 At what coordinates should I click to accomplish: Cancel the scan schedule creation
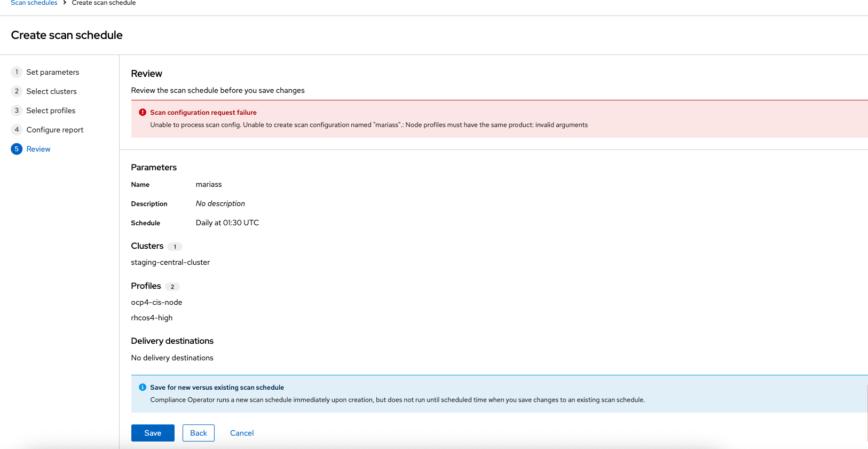pos(242,433)
